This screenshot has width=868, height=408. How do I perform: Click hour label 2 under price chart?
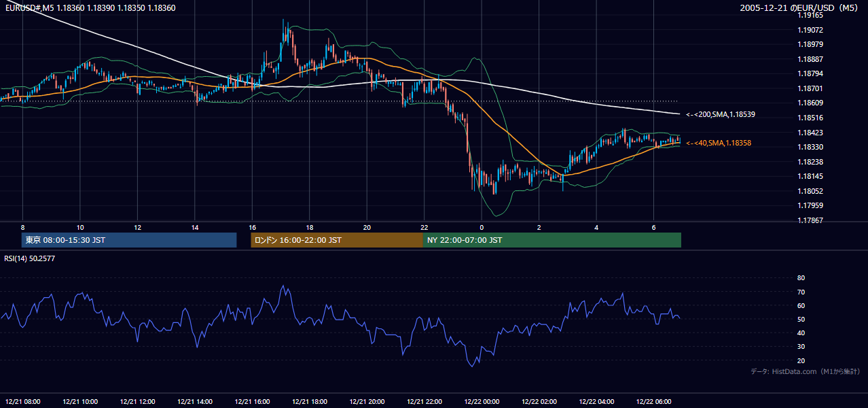click(539, 227)
